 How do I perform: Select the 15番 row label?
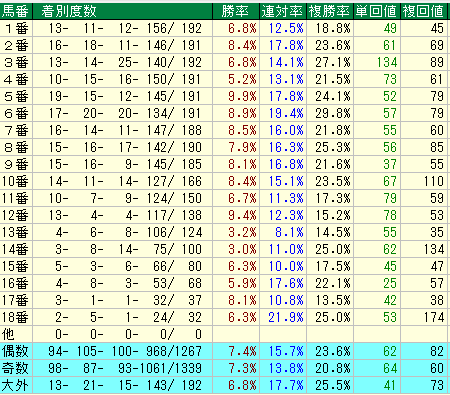[x=15, y=266]
